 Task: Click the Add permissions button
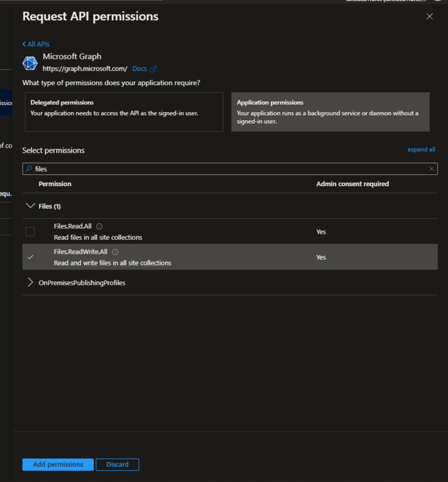pyautogui.click(x=57, y=464)
